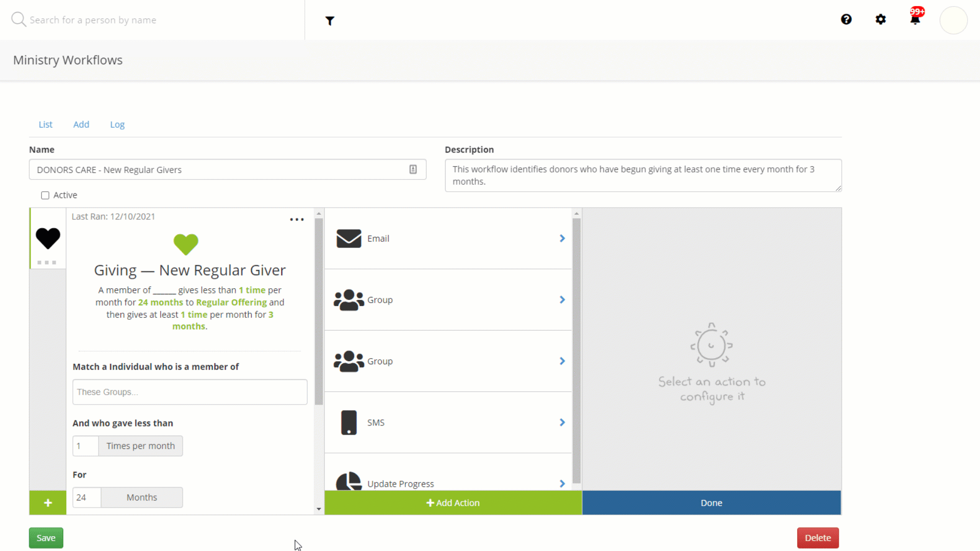
Task: Click the filter funnel icon
Action: (330, 21)
